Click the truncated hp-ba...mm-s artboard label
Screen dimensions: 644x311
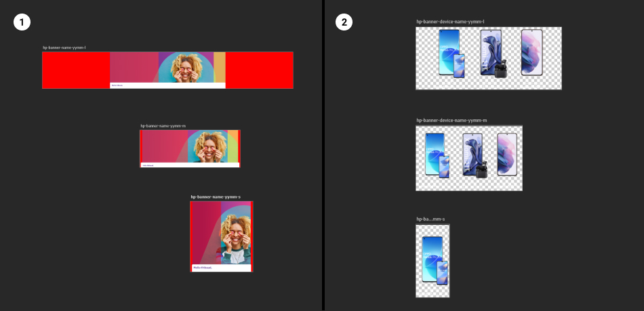(x=430, y=219)
